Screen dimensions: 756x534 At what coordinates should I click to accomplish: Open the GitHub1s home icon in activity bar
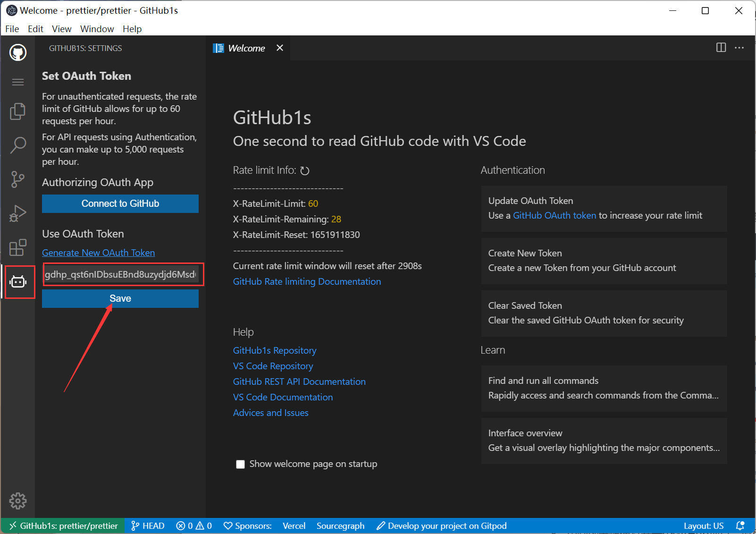[x=18, y=52]
